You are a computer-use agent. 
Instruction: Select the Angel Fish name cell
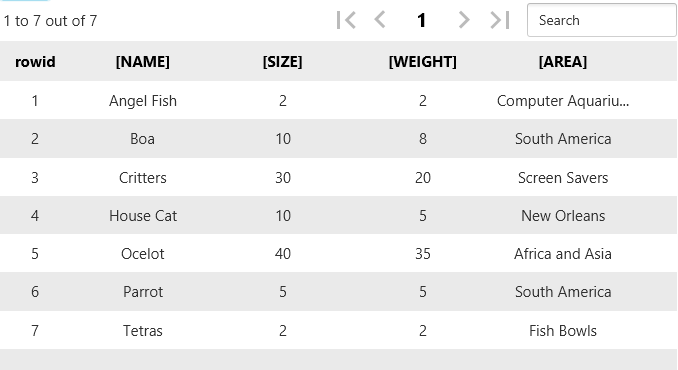pos(143,101)
